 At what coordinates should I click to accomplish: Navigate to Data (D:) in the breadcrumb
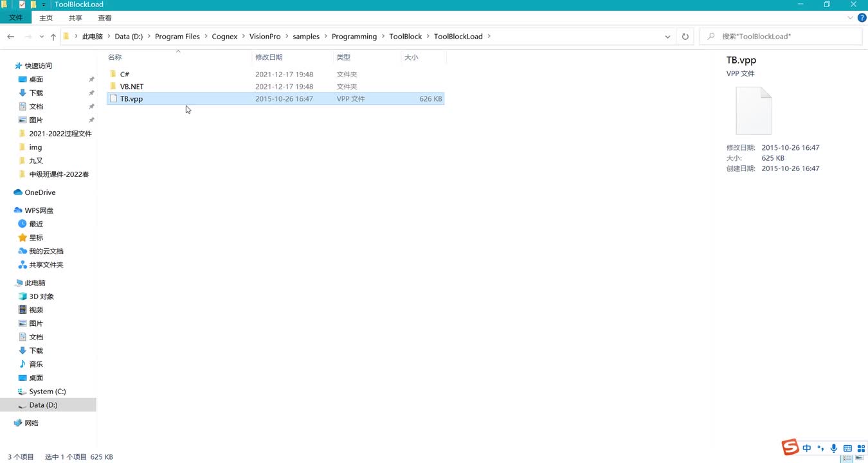(129, 37)
